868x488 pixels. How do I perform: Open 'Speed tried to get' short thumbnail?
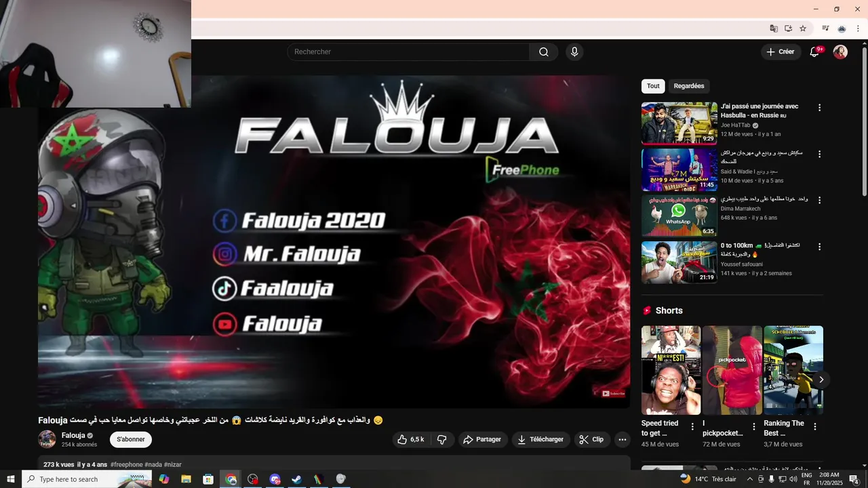[671, 370]
